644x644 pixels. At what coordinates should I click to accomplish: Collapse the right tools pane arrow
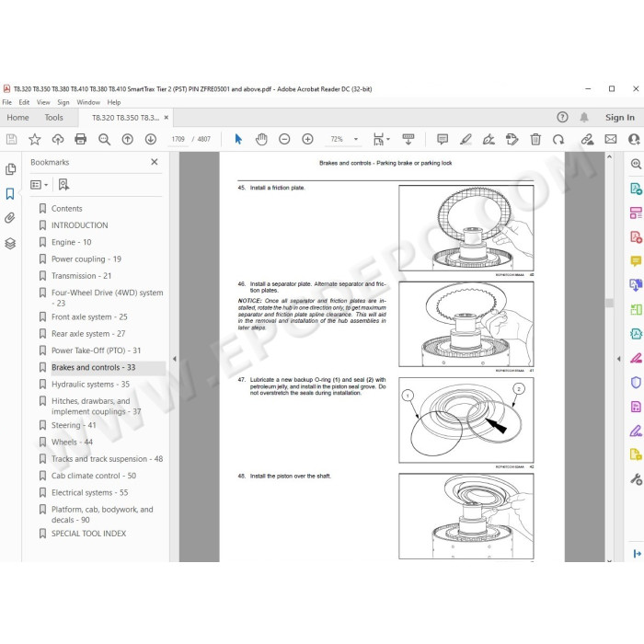619,359
